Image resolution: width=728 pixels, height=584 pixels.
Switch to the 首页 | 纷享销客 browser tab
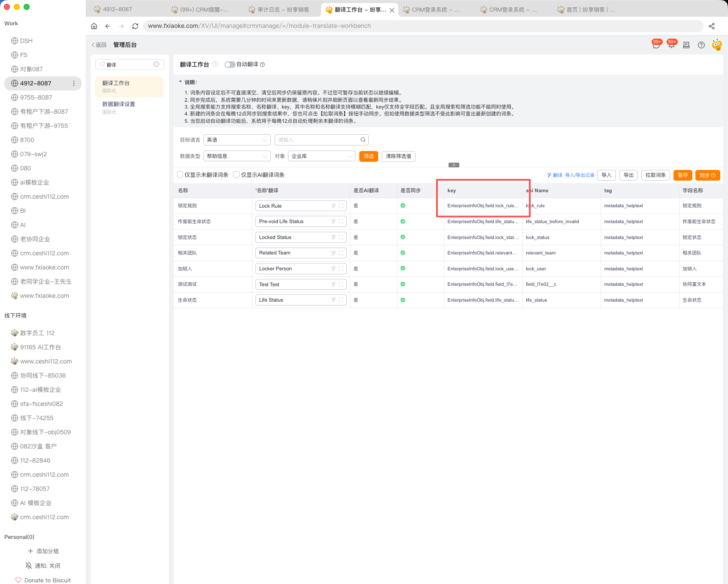click(590, 9)
